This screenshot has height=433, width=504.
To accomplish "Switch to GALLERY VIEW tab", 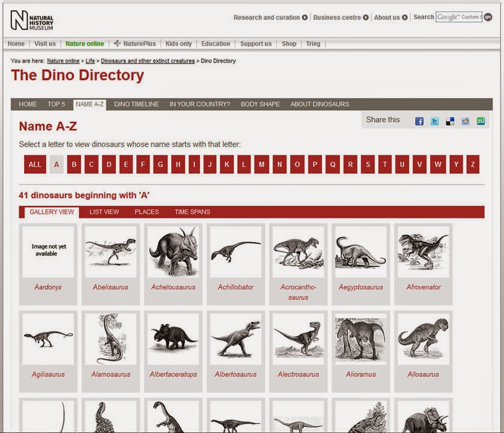I will (x=52, y=212).
